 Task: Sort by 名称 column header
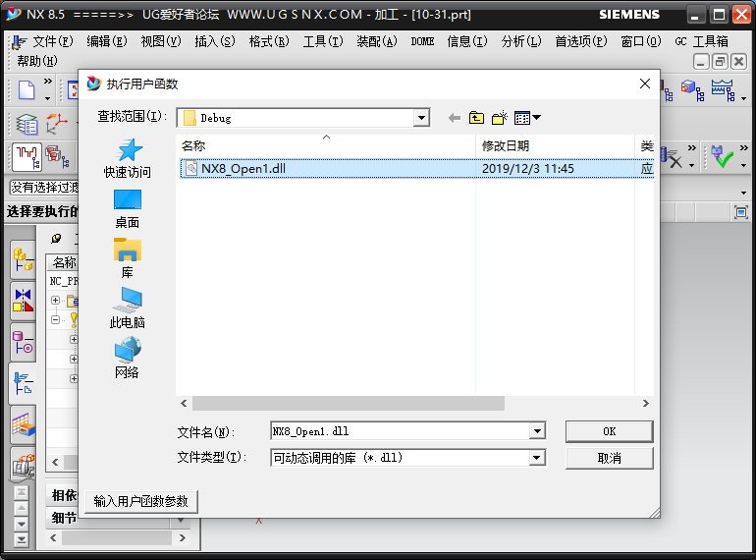point(193,145)
